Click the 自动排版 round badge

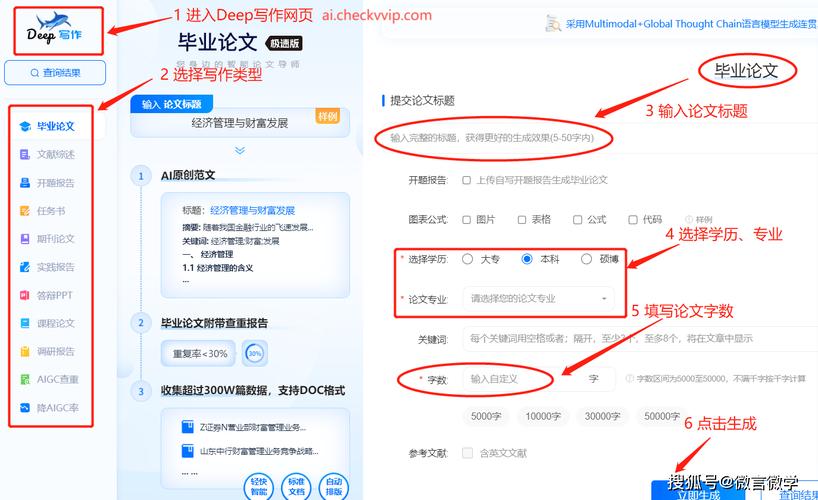click(334, 486)
